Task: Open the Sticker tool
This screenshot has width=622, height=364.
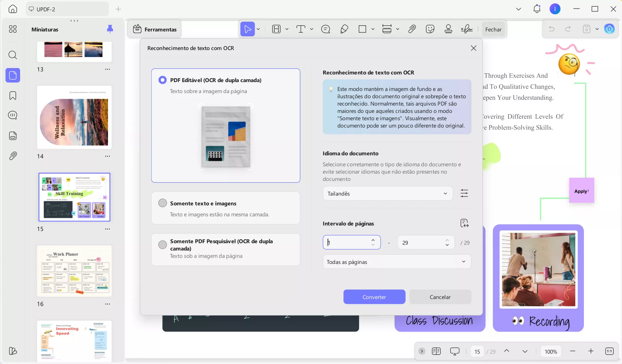Action: pos(430,29)
